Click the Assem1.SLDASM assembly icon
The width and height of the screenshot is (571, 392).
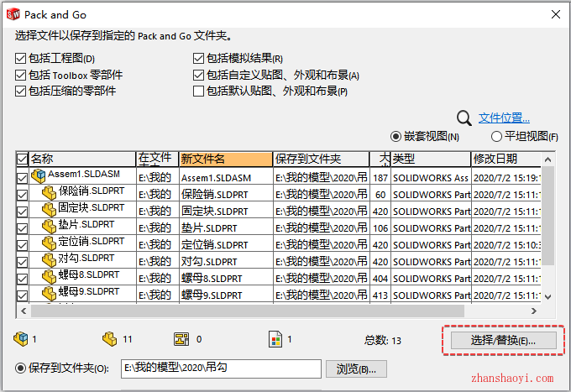[x=39, y=176]
